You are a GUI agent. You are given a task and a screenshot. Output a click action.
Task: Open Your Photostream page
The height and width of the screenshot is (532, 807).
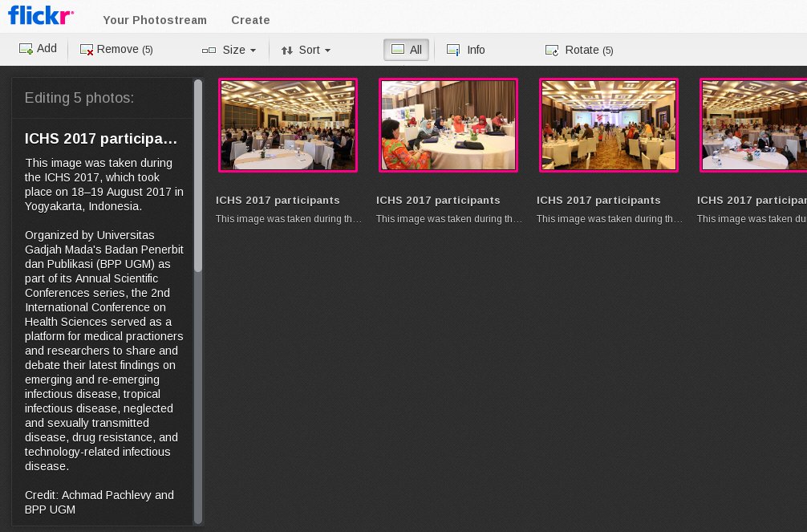point(154,20)
